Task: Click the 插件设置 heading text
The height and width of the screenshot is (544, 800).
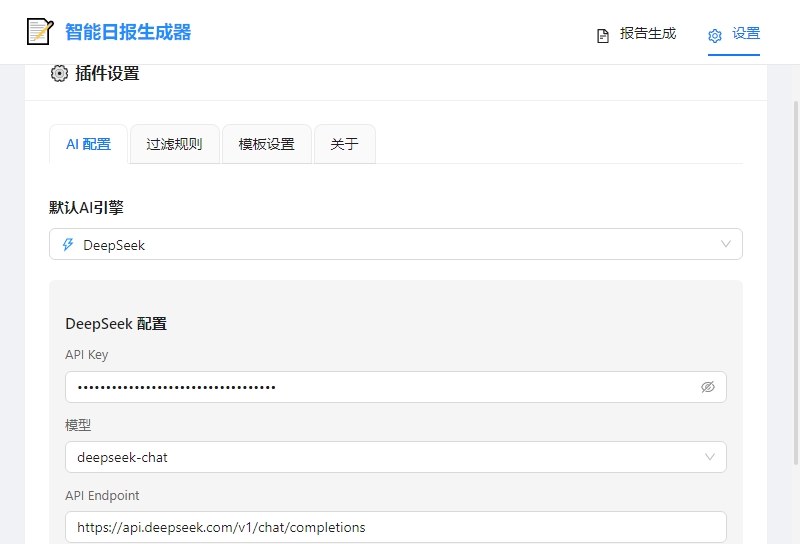Action: (x=107, y=73)
